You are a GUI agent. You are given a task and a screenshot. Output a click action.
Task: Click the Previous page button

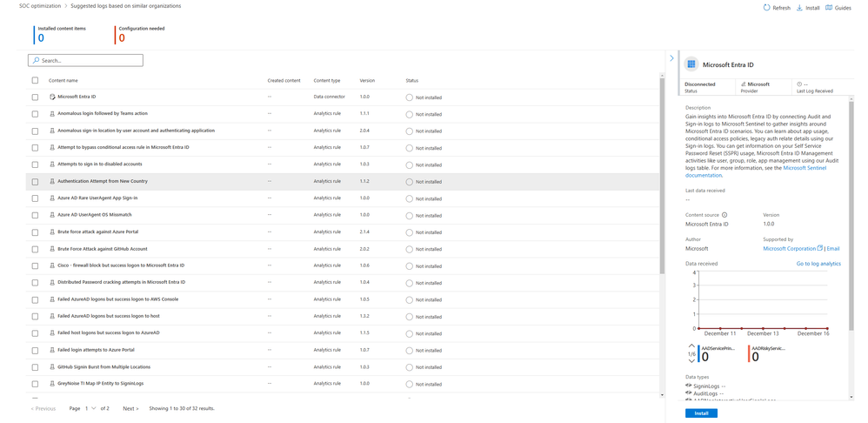43,408
